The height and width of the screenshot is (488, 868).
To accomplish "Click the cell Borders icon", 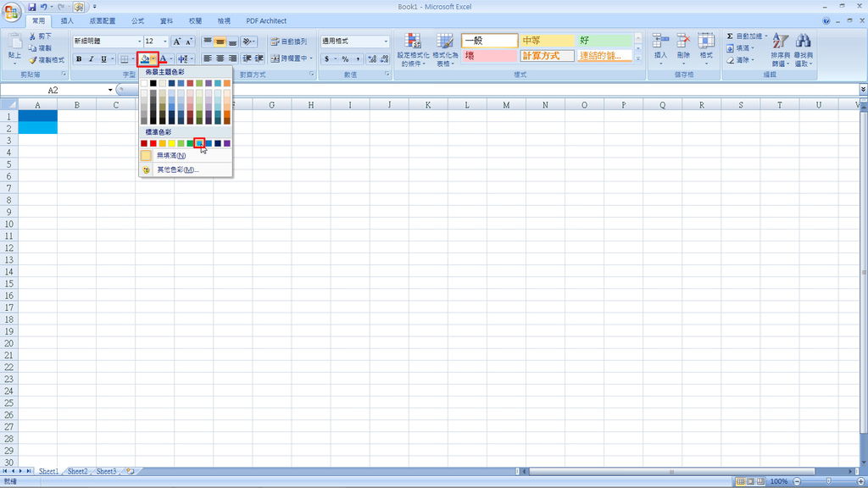I will (125, 58).
